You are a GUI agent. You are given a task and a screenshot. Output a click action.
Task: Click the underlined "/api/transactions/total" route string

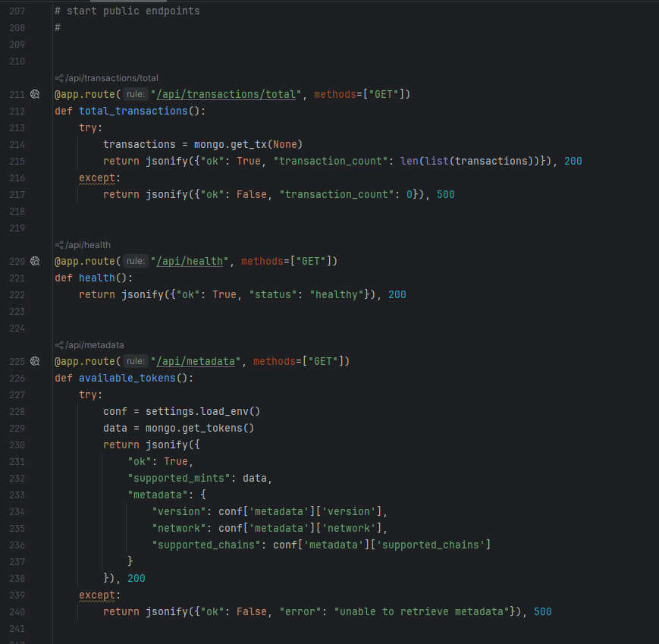[x=226, y=94]
